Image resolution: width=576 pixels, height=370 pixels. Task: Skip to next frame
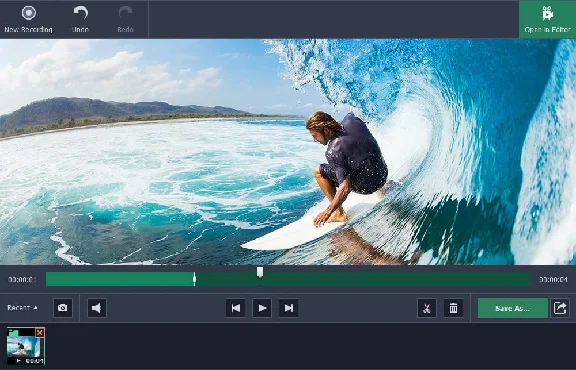(x=289, y=308)
